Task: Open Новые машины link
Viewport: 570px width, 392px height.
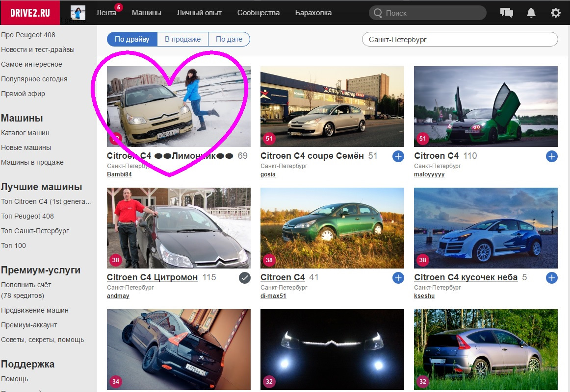Action: (x=26, y=147)
